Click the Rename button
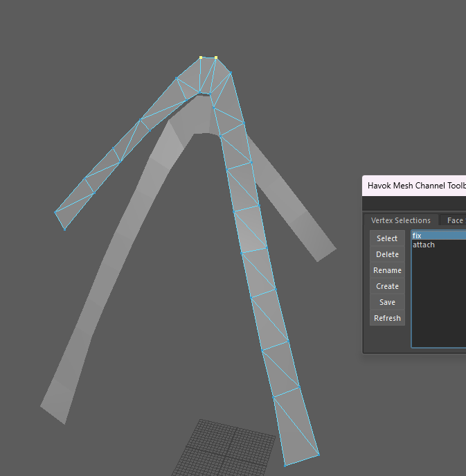The image size is (466, 476). [x=387, y=270]
